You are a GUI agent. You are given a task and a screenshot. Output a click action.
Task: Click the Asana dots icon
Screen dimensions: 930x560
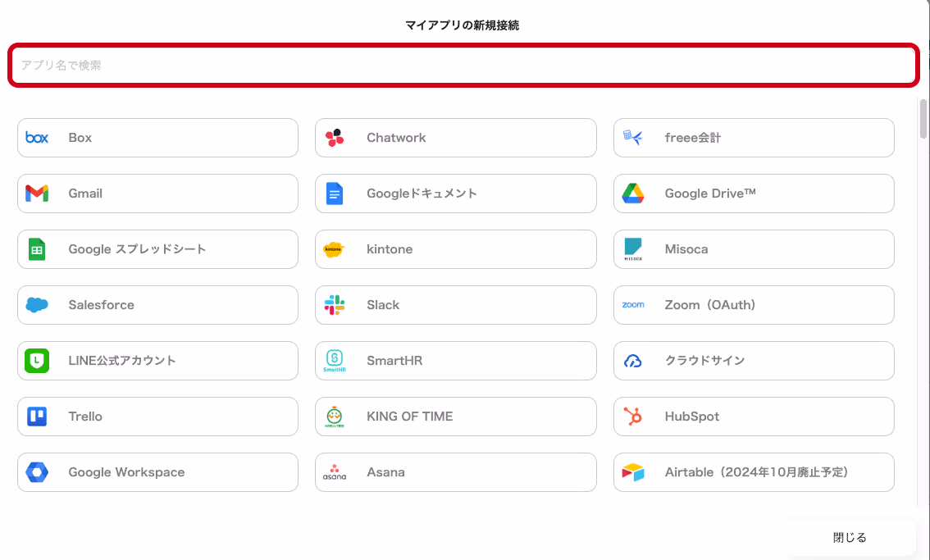tap(335, 472)
